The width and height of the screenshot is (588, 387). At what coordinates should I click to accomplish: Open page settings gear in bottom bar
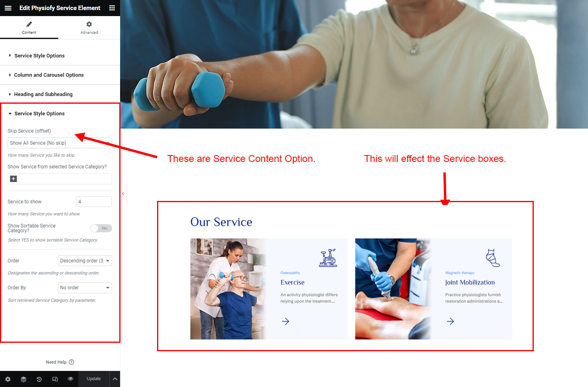[8, 379]
